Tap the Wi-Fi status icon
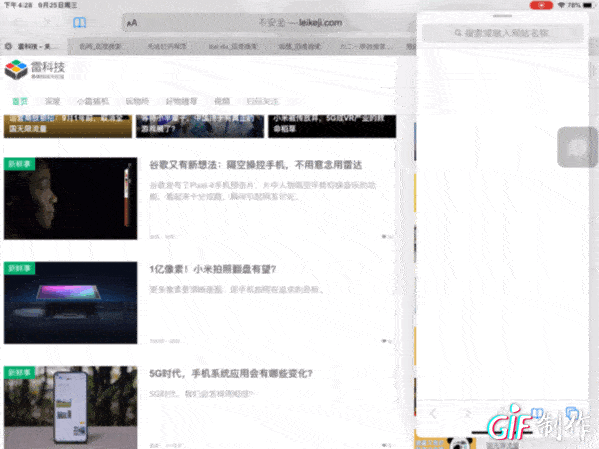 tap(561, 5)
